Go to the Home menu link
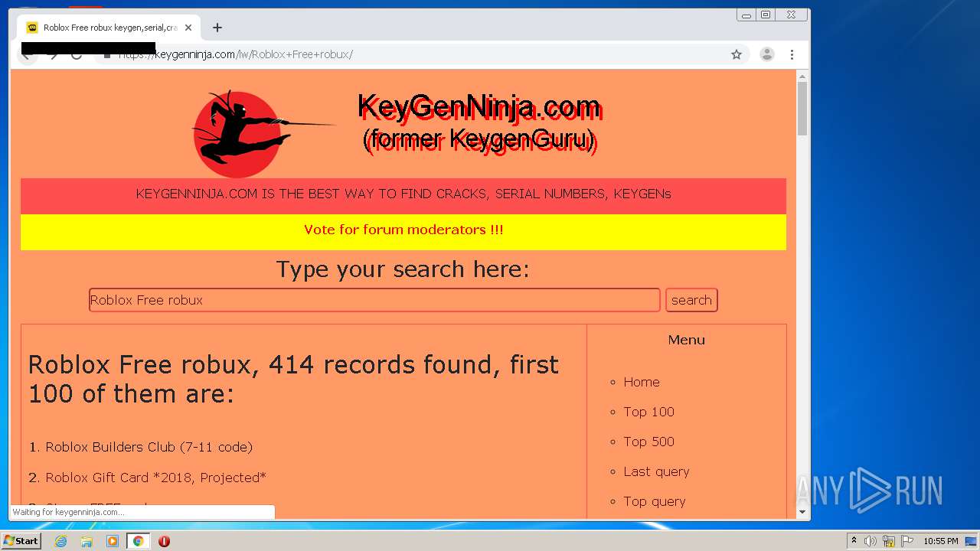The width and height of the screenshot is (980, 551). [642, 382]
